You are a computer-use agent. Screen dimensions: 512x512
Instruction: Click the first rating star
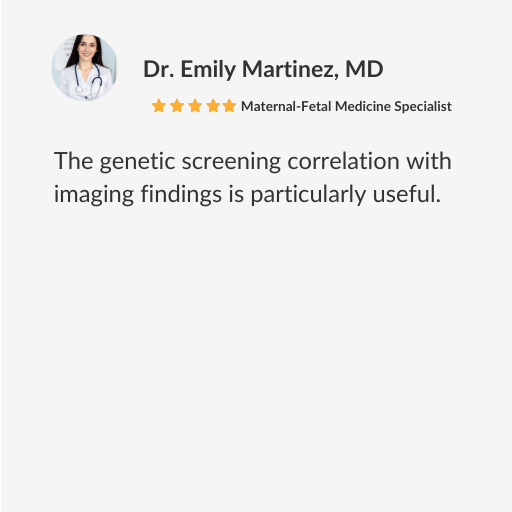159,106
